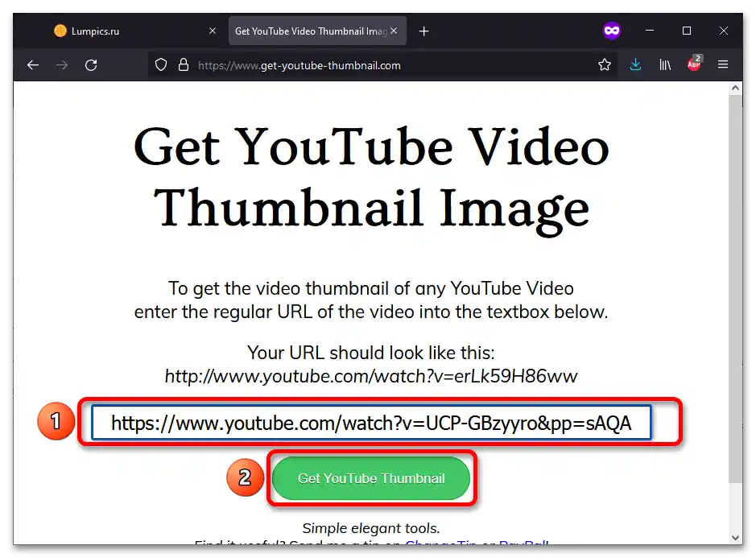Minimize the browser window
The height and width of the screenshot is (558, 756).
650,31
